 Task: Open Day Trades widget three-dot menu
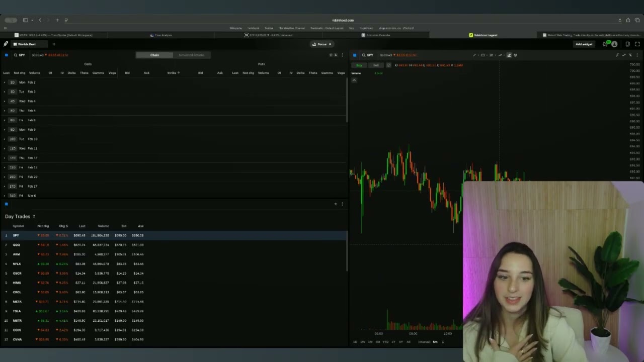point(343,204)
